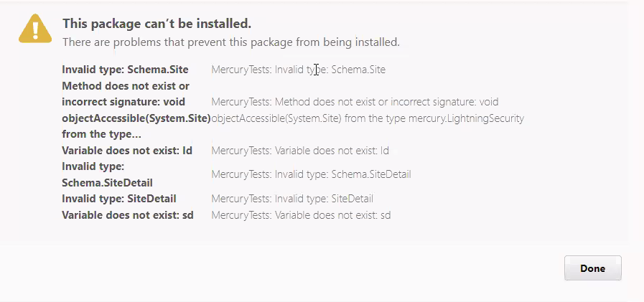Image resolution: width=644 pixels, height=302 pixels.
Task: Click bold "incorrect signature: void" title line
Action: tap(123, 102)
